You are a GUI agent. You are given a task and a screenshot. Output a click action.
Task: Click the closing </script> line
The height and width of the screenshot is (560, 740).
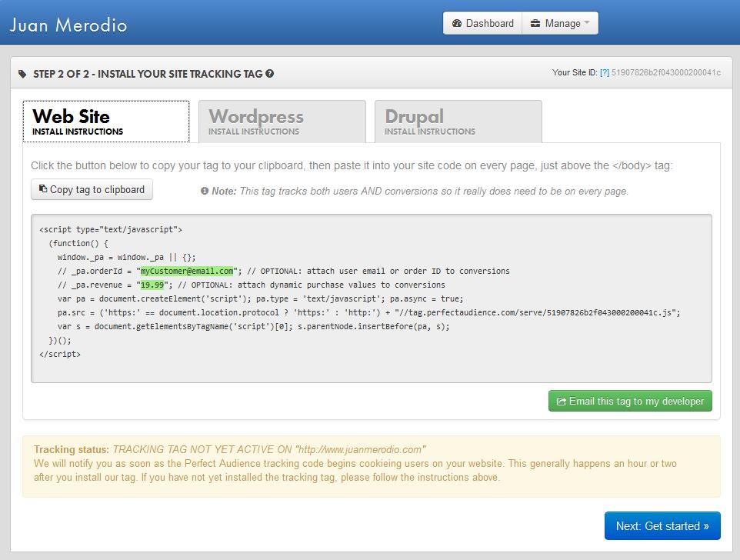pyautogui.click(x=60, y=355)
